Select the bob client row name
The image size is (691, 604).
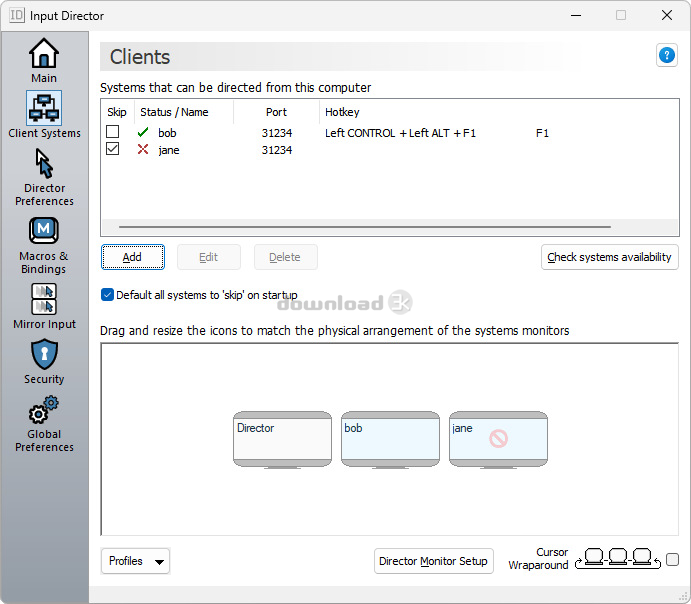pos(167,133)
